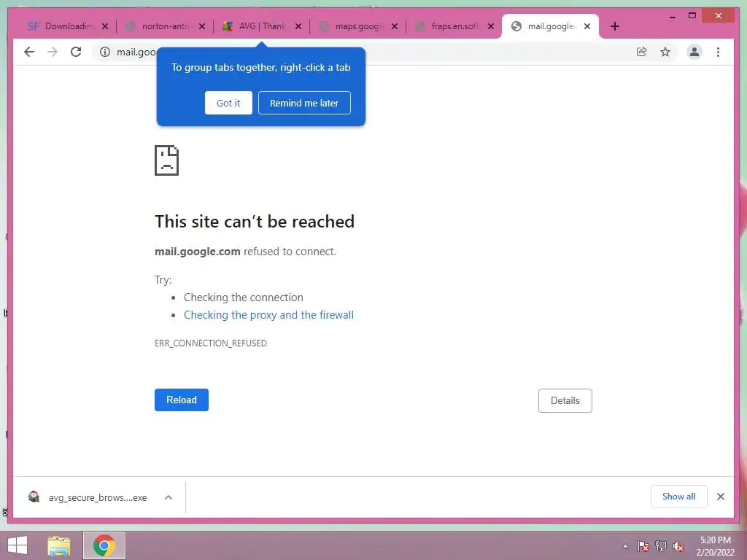Close the Downloading tab
The height and width of the screenshot is (560, 747).
point(105,26)
